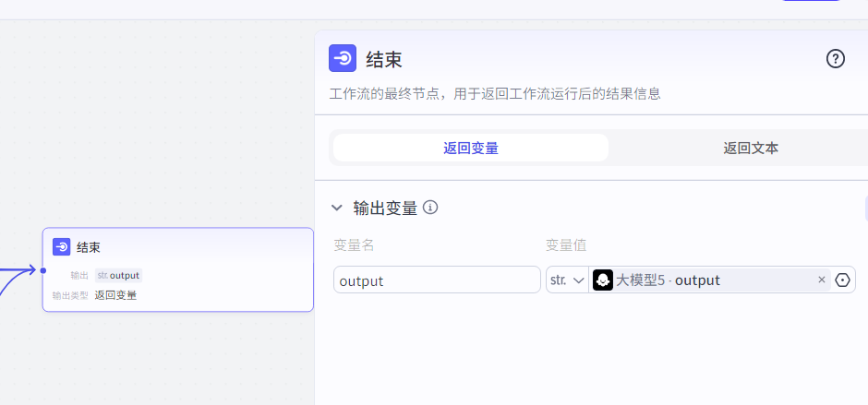
Task: Click the 大模型5 avatar icon
Action: coord(603,280)
